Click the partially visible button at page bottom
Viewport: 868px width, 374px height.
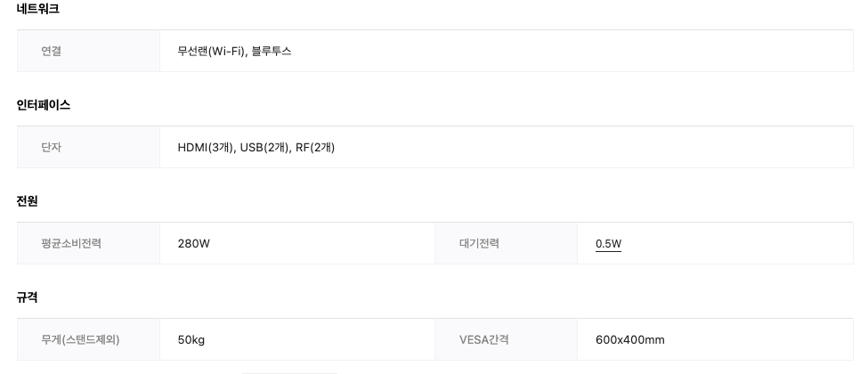289,373
